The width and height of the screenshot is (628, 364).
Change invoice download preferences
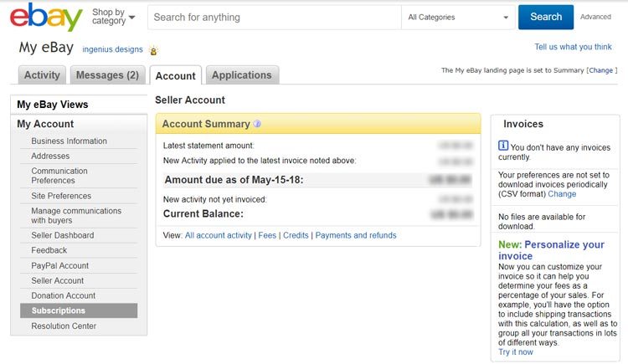click(562, 194)
